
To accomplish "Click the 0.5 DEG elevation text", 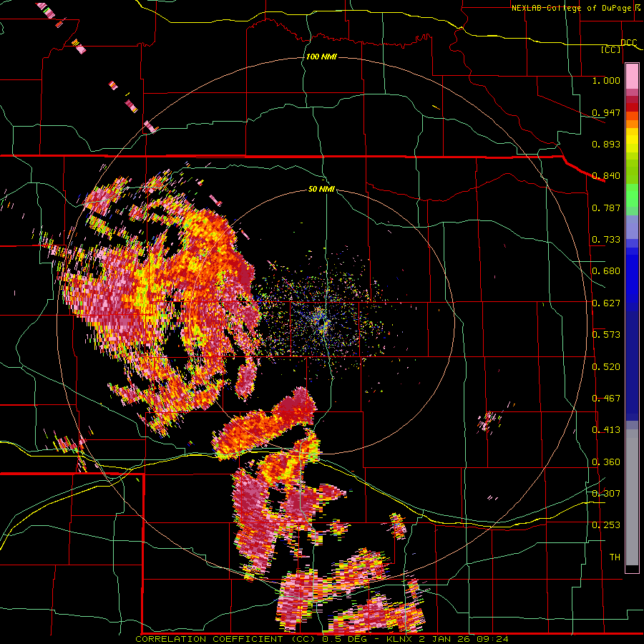I will 343,639.
